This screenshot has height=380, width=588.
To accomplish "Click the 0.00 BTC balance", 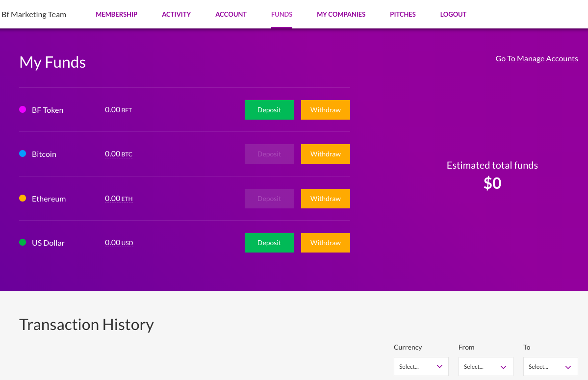I will click(x=119, y=154).
